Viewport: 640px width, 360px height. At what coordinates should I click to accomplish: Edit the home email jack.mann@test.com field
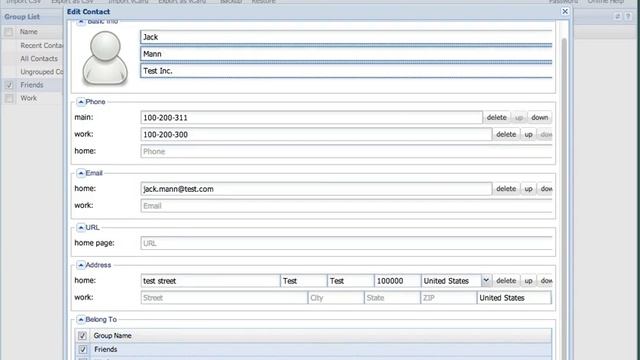click(316, 189)
